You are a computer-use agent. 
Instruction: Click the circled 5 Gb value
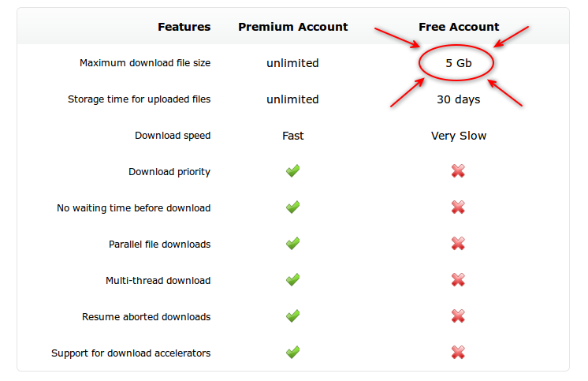(x=458, y=63)
